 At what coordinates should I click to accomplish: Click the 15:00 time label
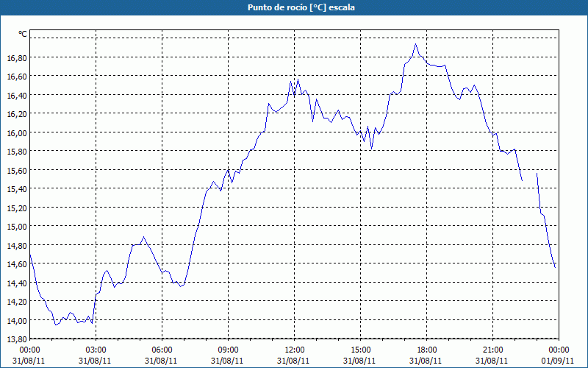[360, 350]
